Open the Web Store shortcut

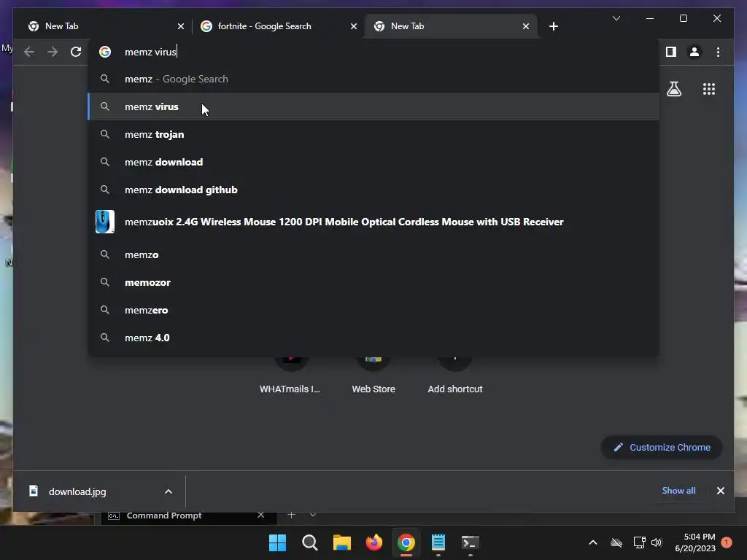pyautogui.click(x=373, y=376)
